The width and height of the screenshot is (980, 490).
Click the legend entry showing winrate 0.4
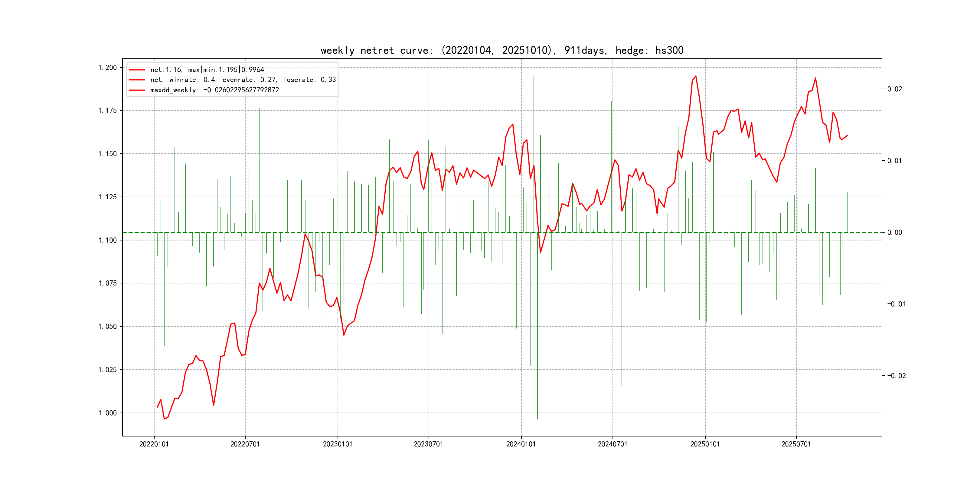pyautogui.click(x=243, y=80)
